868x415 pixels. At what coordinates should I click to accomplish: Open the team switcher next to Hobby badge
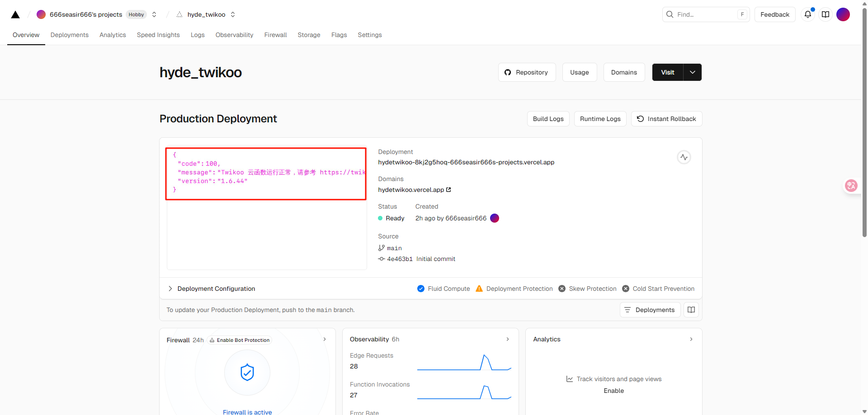point(154,14)
